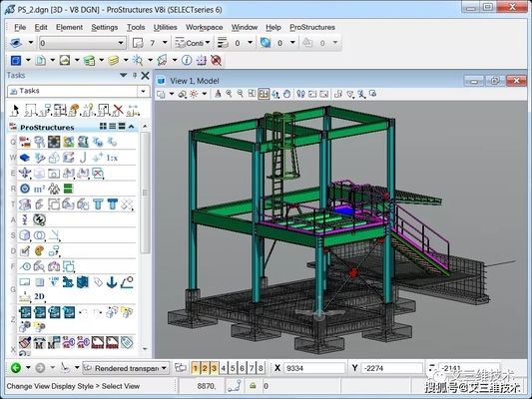Screen dimensions: 532x399
Task: Toggle view 1 button off
Action: coord(195,368)
